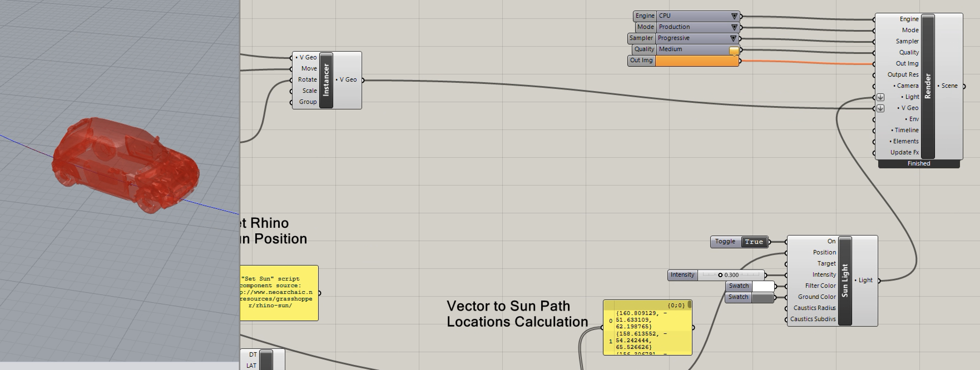Click the Sun Light's Position input
980x370 pixels.
click(x=824, y=252)
